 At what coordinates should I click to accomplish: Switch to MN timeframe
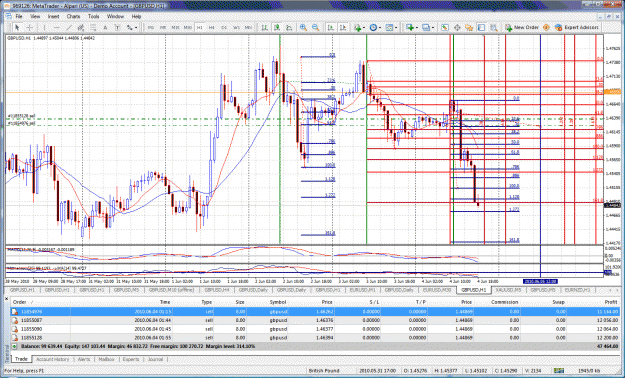(248, 28)
